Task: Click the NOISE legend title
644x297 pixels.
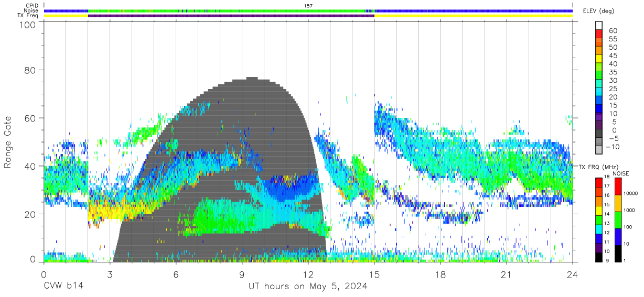Action: pos(621,173)
